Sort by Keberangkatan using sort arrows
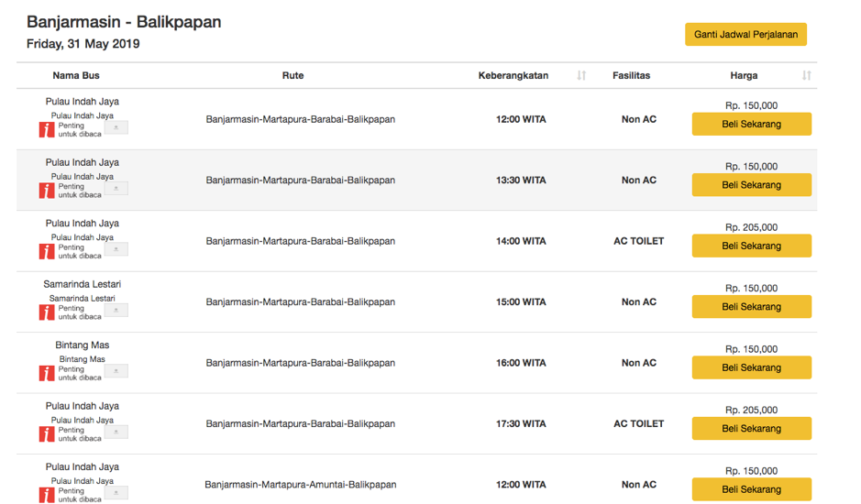The width and height of the screenshot is (861, 504). click(x=581, y=75)
